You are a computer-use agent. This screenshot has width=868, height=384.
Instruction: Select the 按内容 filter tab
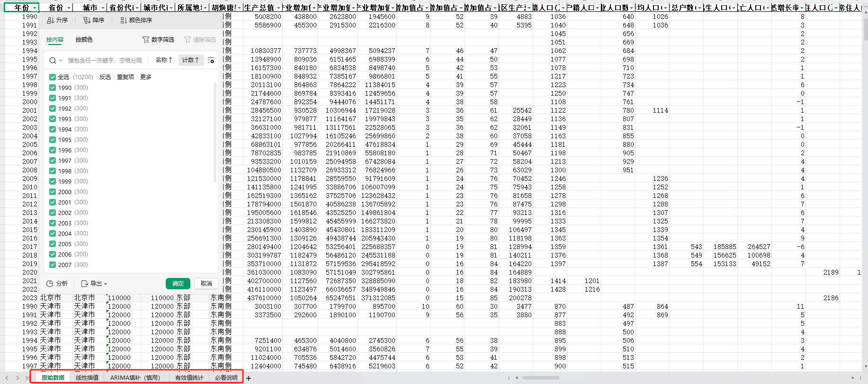pyautogui.click(x=55, y=40)
